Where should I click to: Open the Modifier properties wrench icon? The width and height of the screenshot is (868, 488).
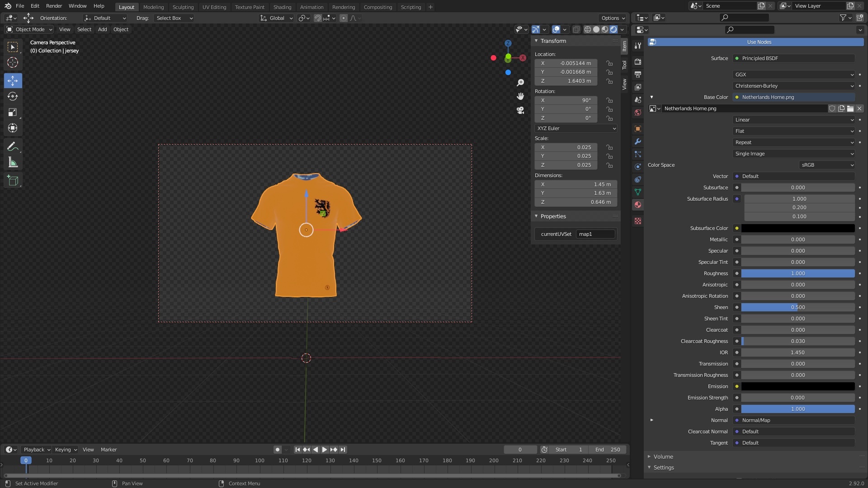638,141
